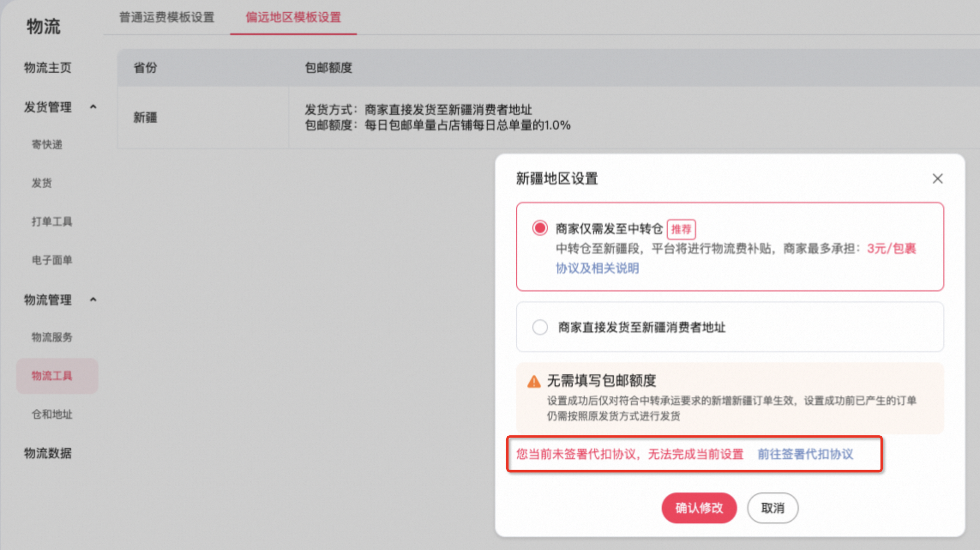980x550 pixels.
Task: Click the 物流管理 section label
Action: tap(48, 299)
